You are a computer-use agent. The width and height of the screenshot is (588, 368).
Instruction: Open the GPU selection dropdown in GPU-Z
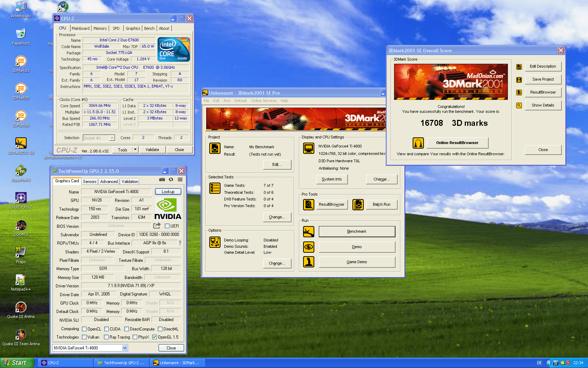[90, 348]
